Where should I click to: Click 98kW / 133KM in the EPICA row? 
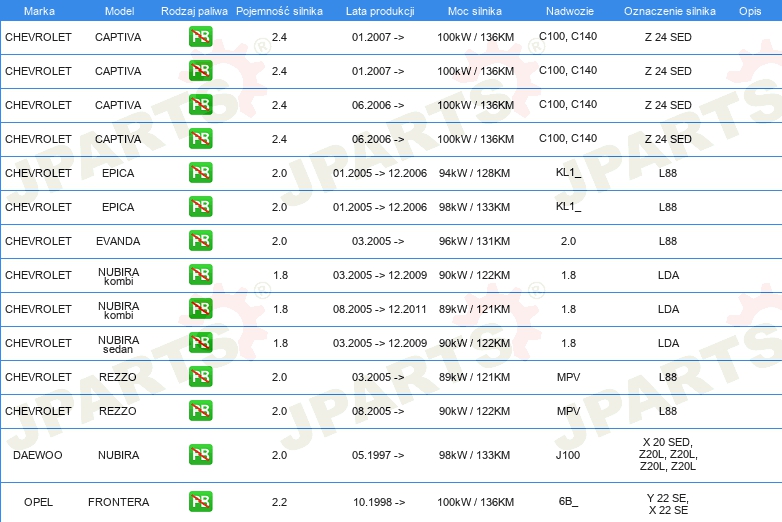click(x=474, y=207)
